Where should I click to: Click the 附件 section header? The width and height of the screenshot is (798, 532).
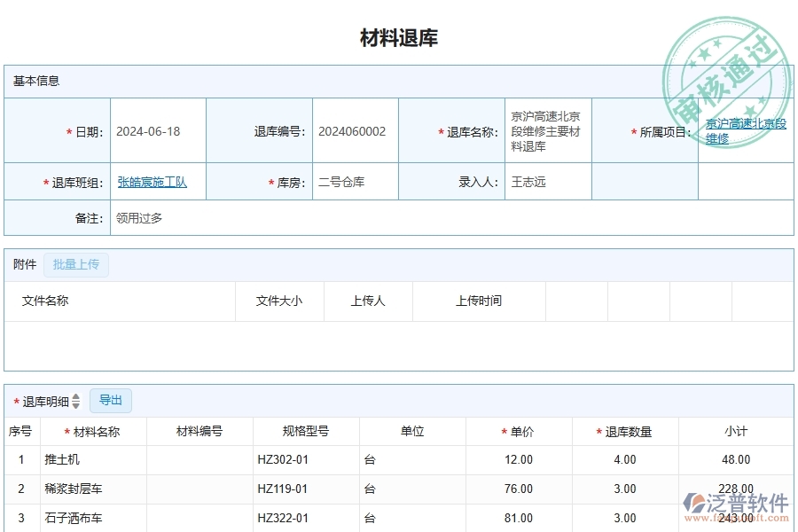(x=23, y=264)
